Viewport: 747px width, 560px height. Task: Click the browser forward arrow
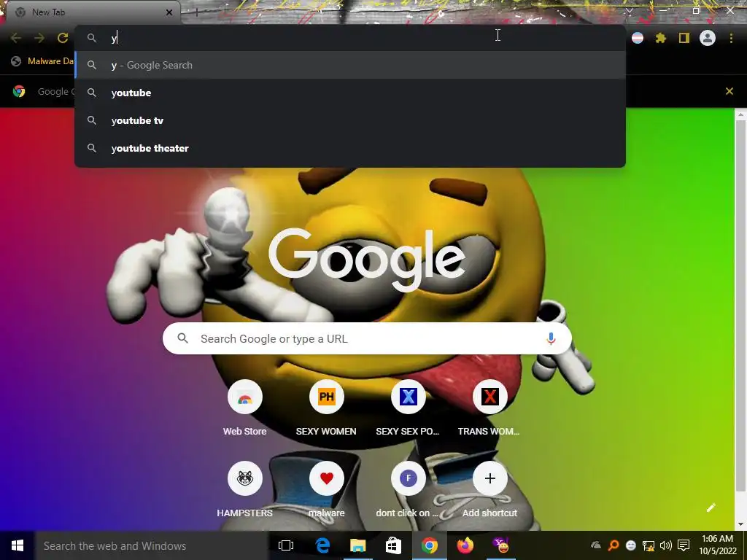[39, 38]
